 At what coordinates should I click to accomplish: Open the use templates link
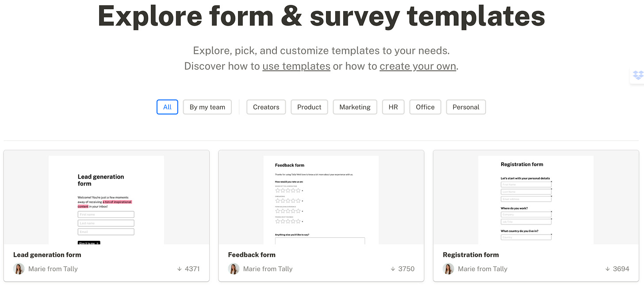tap(296, 66)
